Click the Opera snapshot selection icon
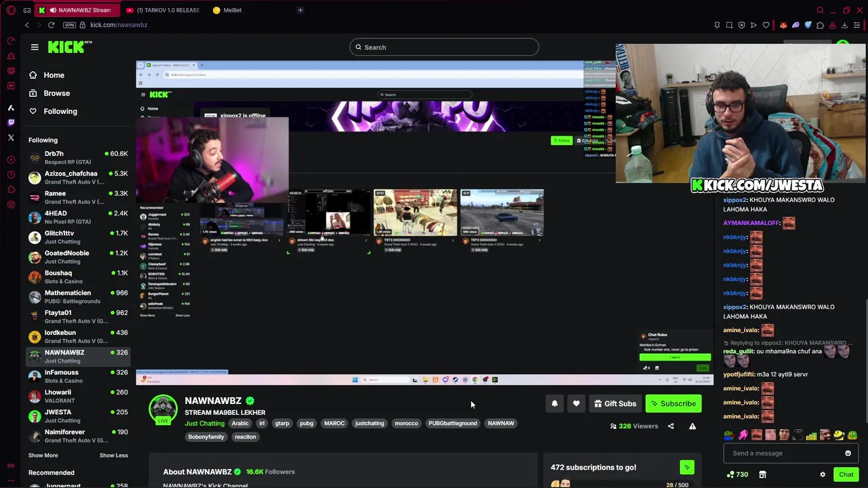 (729, 25)
